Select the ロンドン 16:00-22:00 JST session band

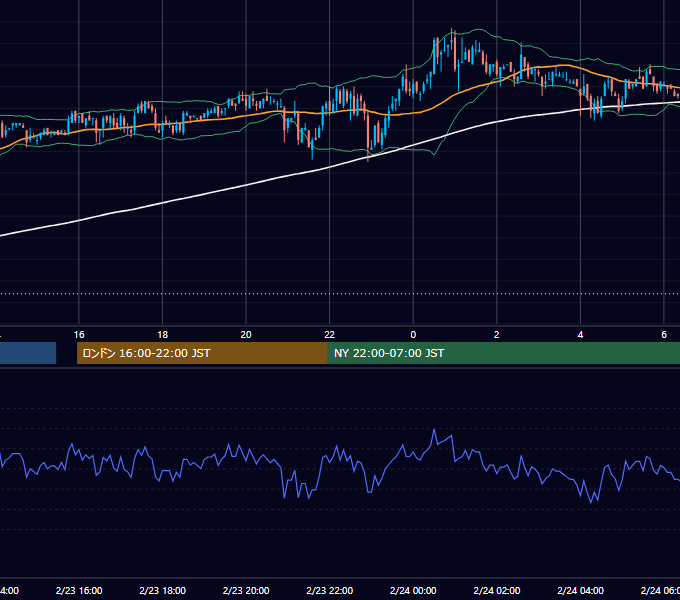pos(202,353)
